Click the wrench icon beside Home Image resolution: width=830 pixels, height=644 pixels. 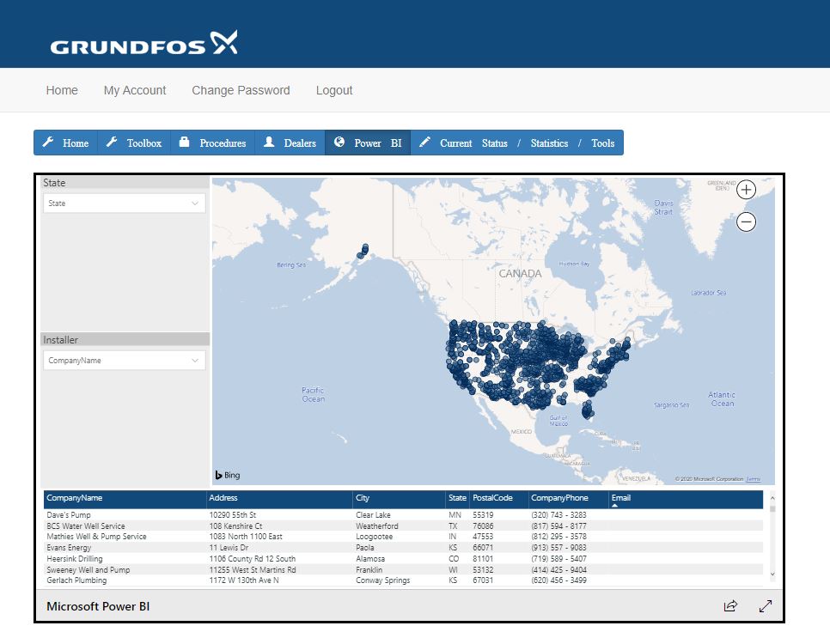pos(48,143)
